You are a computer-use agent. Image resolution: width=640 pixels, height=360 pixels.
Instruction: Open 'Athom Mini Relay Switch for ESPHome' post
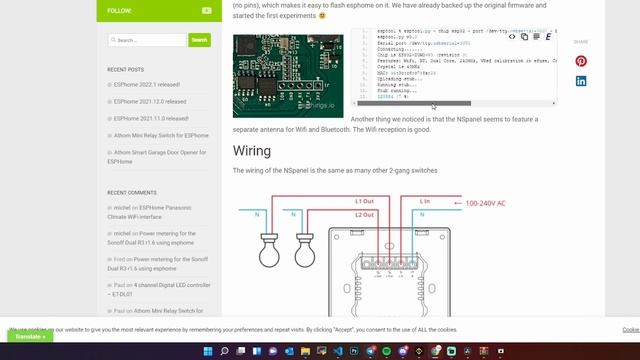tap(161, 136)
